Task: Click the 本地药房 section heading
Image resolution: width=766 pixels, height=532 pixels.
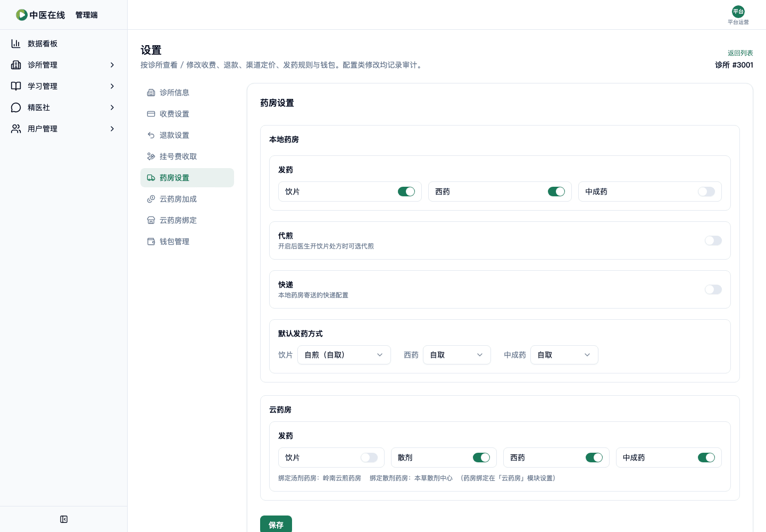Action: 284,139
